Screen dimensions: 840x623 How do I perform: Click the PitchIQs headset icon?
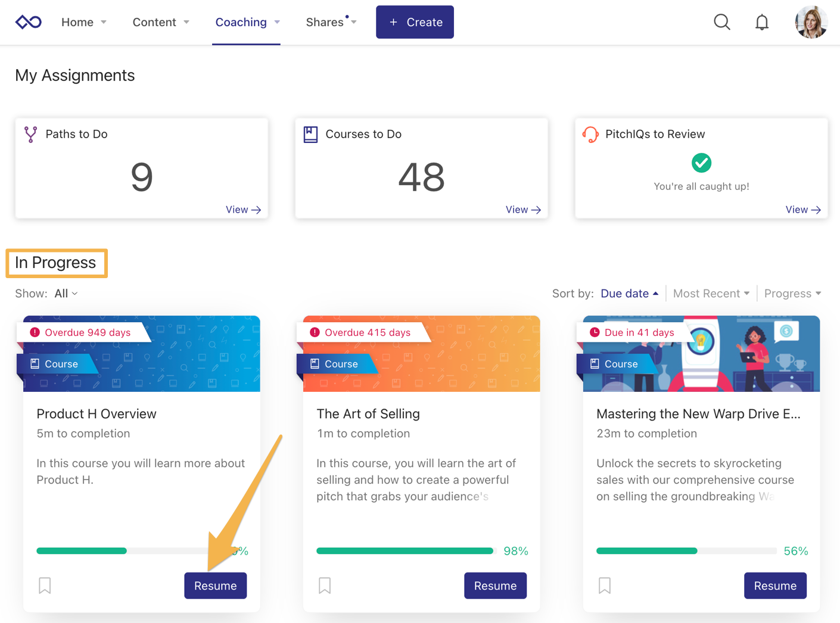pos(590,135)
